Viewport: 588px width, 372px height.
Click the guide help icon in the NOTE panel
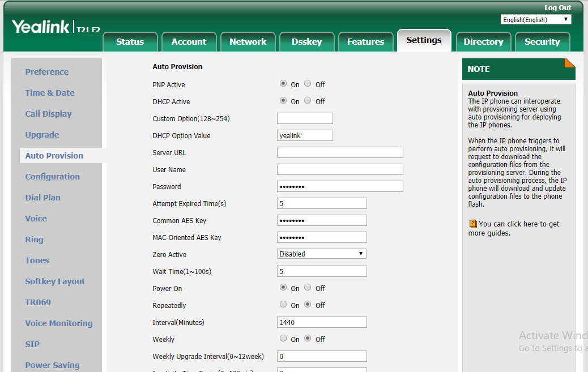(x=473, y=224)
